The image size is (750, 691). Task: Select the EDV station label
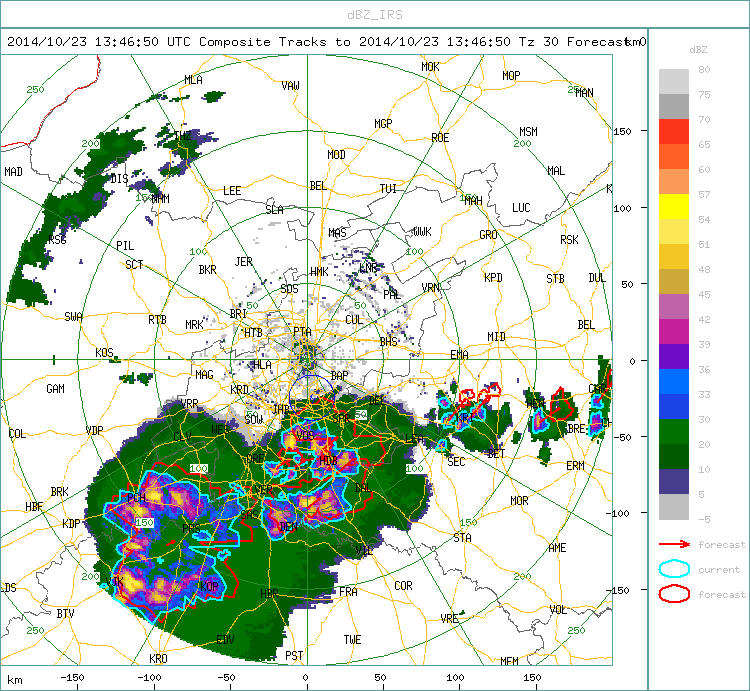tap(225, 640)
